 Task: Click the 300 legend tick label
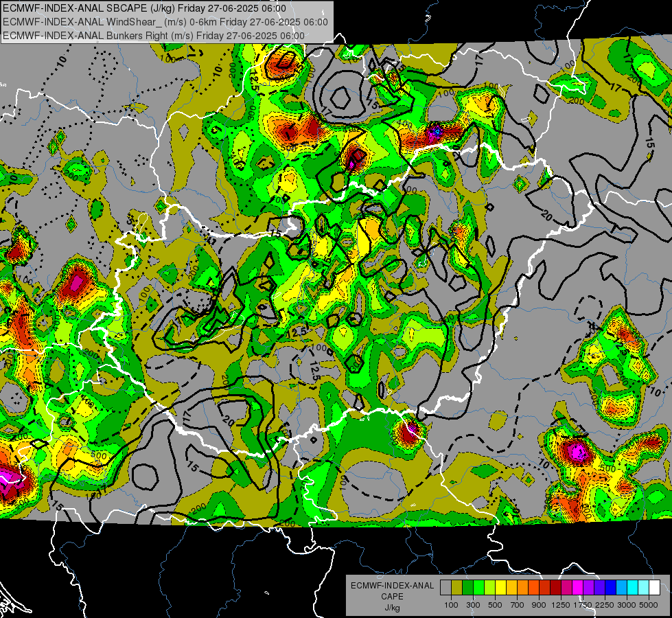pos(473,605)
